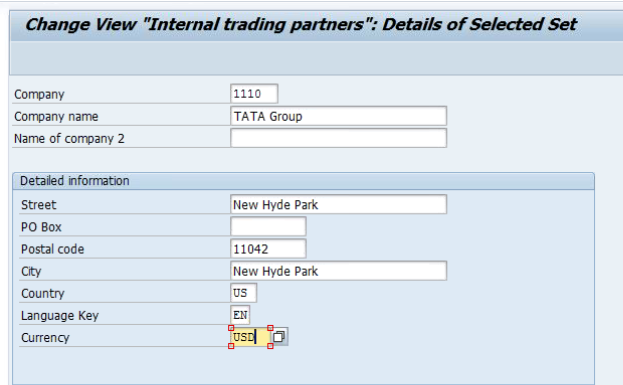Viewport: 623px width, 385px height.
Task: Click the Currency label text
Action: [45, 338]
